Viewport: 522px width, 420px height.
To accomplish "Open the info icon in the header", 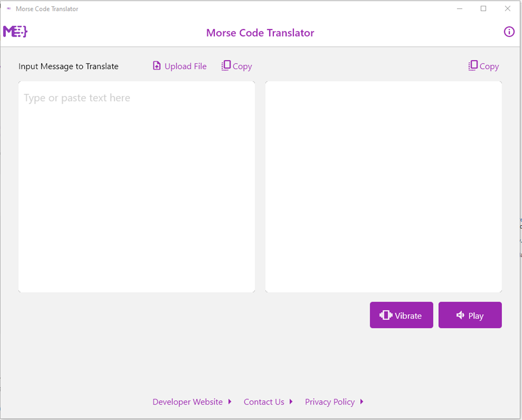I will coord(509,32).
